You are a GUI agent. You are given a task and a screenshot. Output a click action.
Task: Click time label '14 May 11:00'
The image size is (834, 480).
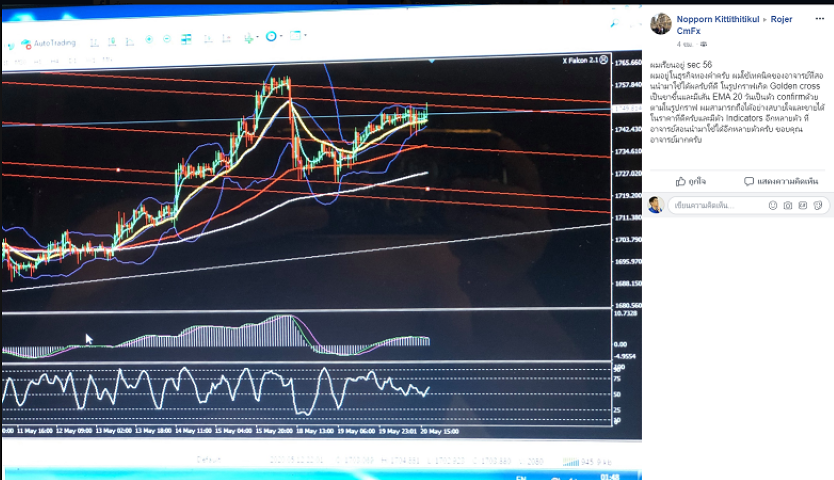pos(194,431)
